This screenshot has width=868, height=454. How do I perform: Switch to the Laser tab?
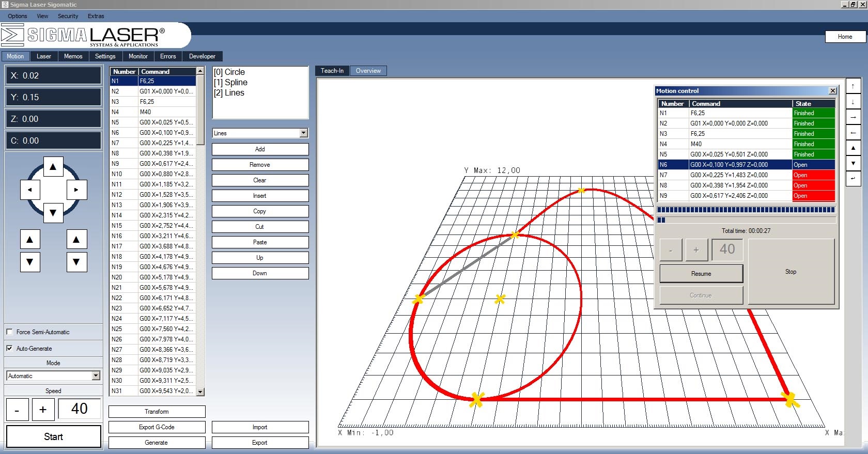[x=44, y=56]
